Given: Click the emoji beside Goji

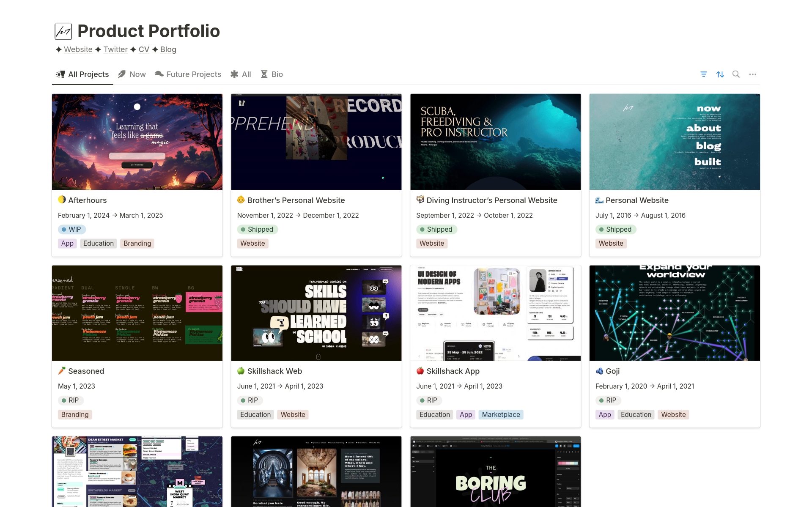Looking at the screenshot, I should click(x=599, y=371).
